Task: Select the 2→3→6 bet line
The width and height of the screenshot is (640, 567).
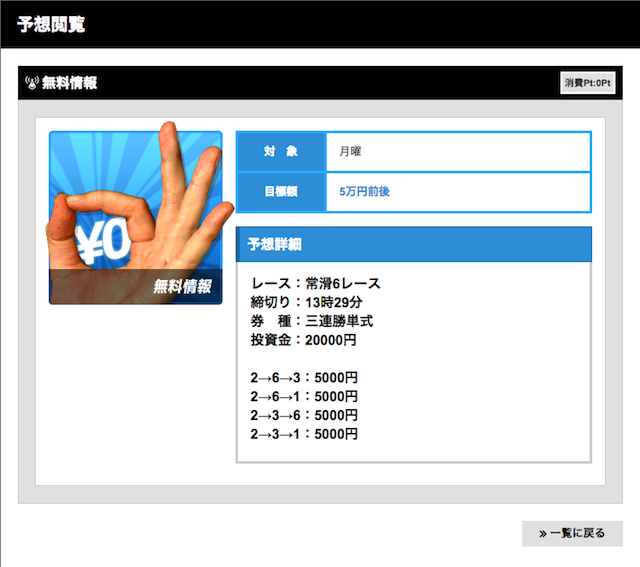Action: point(304,415)
